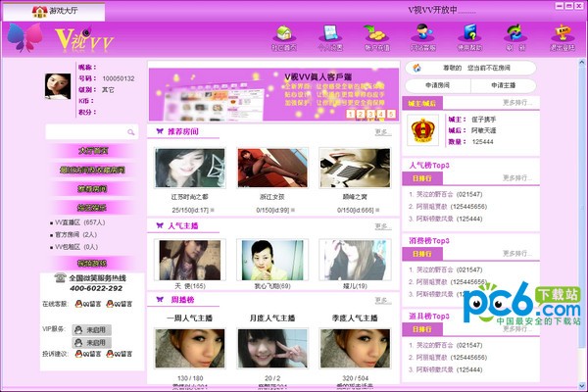
Task: Open 大厅首页 in the left sidebar
Action: (x=93, y=151)
